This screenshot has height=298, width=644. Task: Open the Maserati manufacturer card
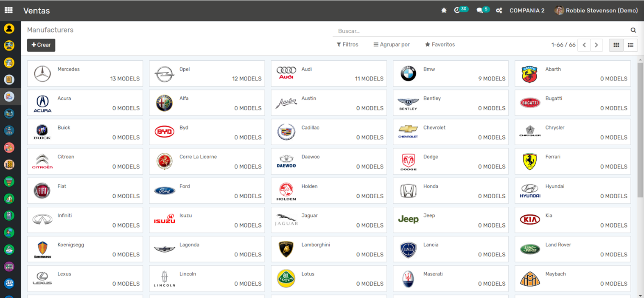[451, 278]
